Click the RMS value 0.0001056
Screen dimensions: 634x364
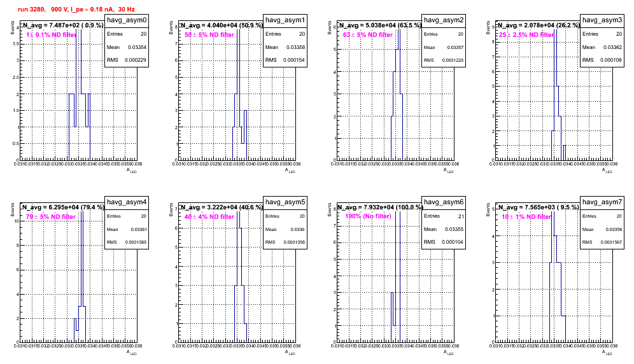(294, 242)
